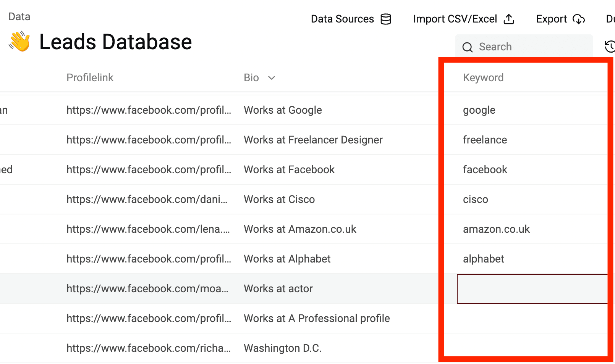The width and height of the screenshot is (615, 364).
Task: Click the Data Sources database icon
Action: click(386, 19)
